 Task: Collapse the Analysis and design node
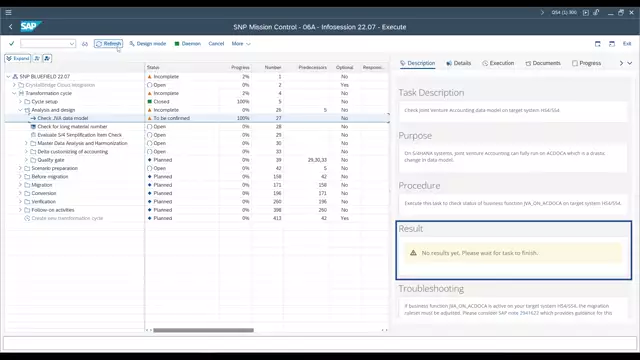pos(20,110)
